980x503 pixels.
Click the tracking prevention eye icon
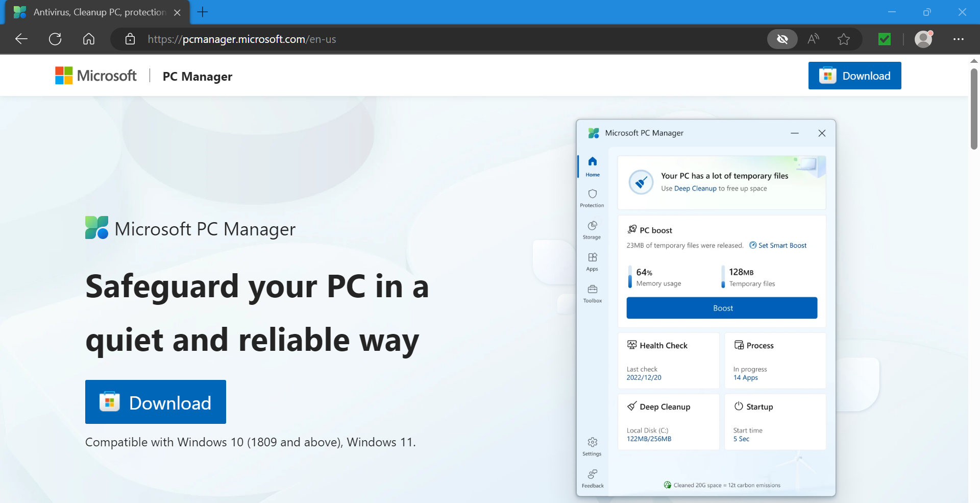(782, 39)
